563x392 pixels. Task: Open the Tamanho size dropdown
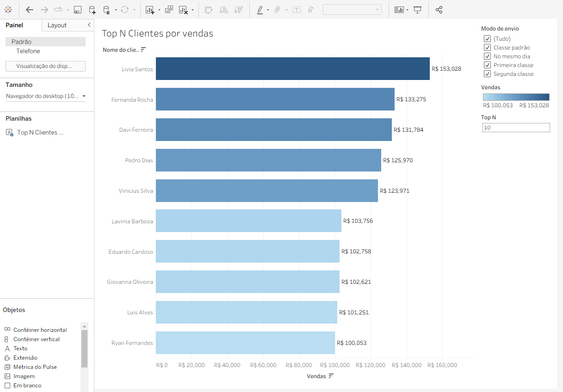point(45,96)
